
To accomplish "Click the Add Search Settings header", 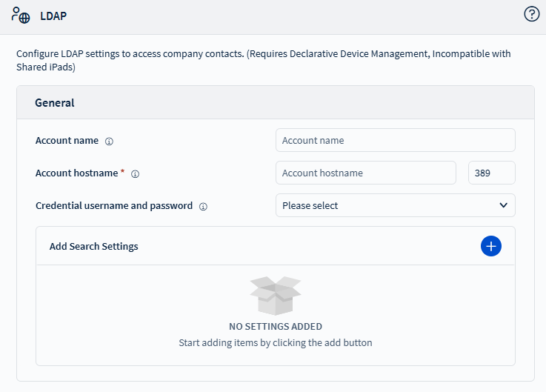I will coord(94,246).
